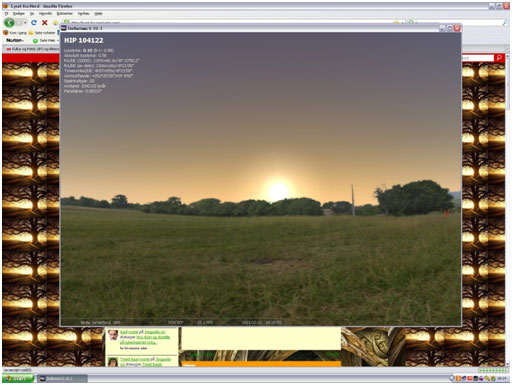Click the first green link in the comment list
Image resolution: width=512 pixels, height=385 pixels.
tap(129, 332)
